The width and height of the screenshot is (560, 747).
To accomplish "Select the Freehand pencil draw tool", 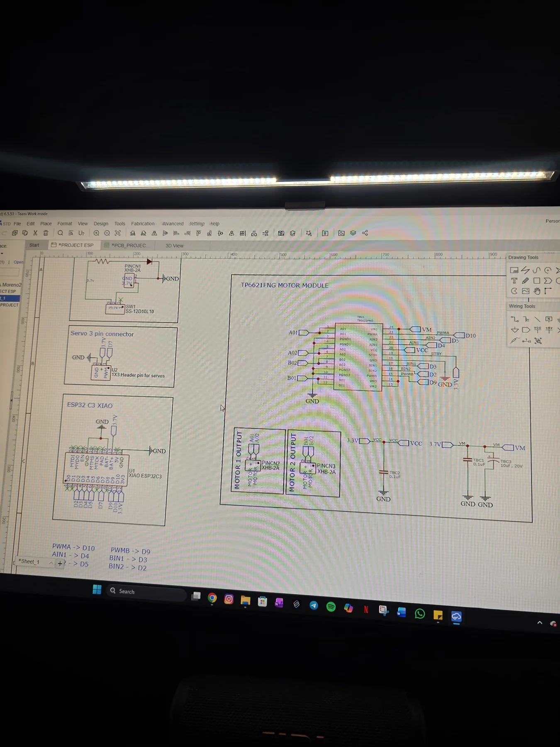I will click(526, 281).
